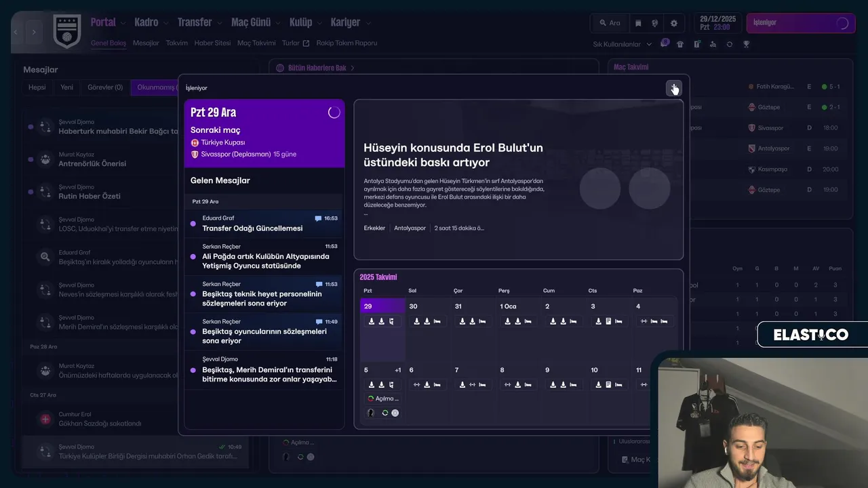Open the Rakip Takım Raporu sub-tab
This screenshot has height=488, width=868.
pyautogui.click(x=347, y=43)
